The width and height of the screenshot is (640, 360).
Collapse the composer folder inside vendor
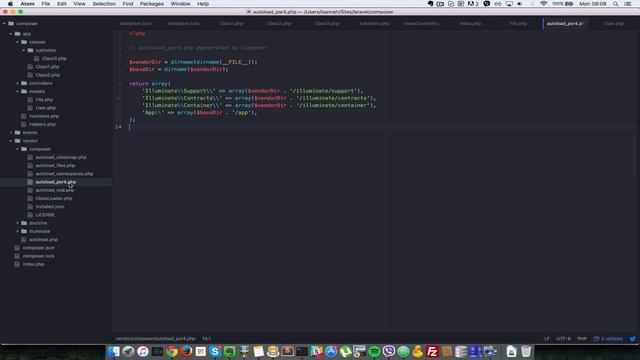coord(18,149)
